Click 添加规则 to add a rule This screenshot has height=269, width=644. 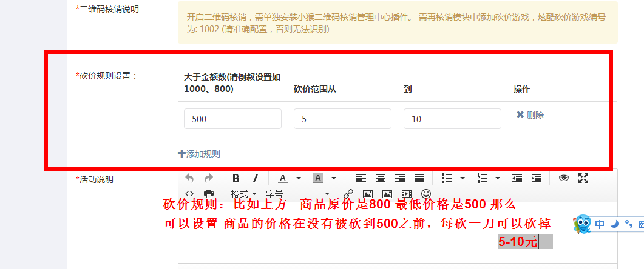tap(199, 154)
